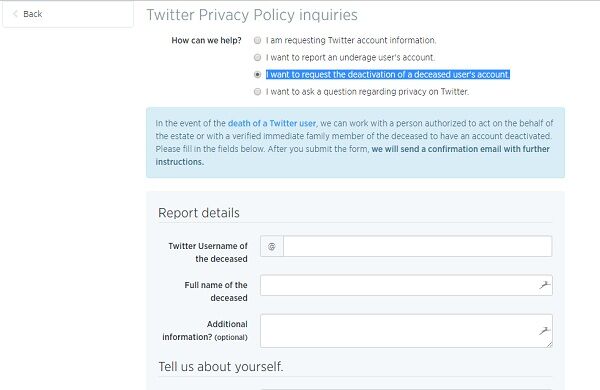
Task: Click the autofill icon in Additional information box
Action: point(544,331)
